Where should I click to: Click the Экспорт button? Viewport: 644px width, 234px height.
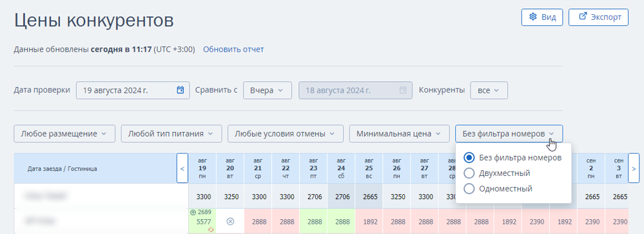[598, 17]
